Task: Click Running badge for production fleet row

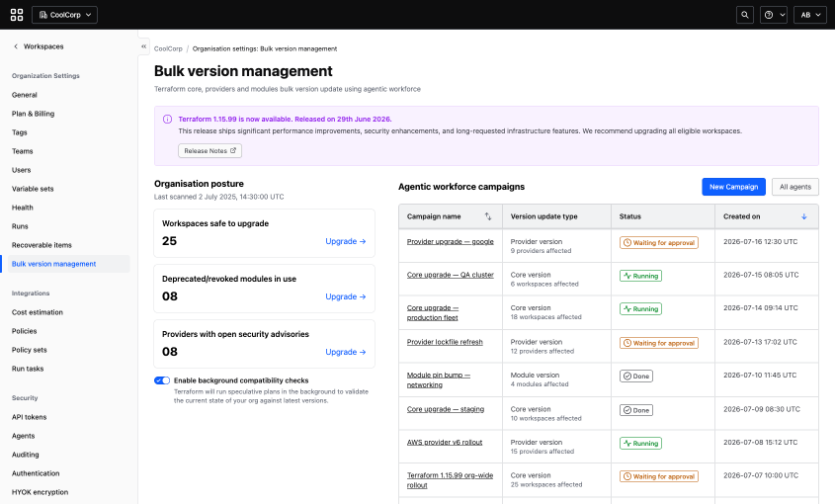Action: [x=640, y=309]
